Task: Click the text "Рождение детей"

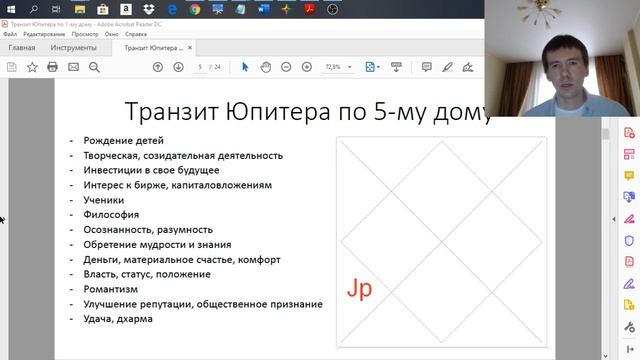Action: click(x=124, y=140)
